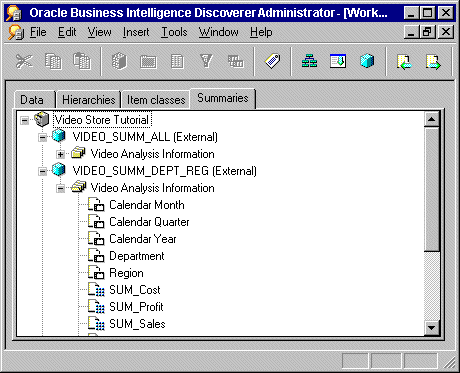This screenshot has height=373, width=460.
Task: Click the Cut scissors toolbar icon
Action: click(24, 61)
